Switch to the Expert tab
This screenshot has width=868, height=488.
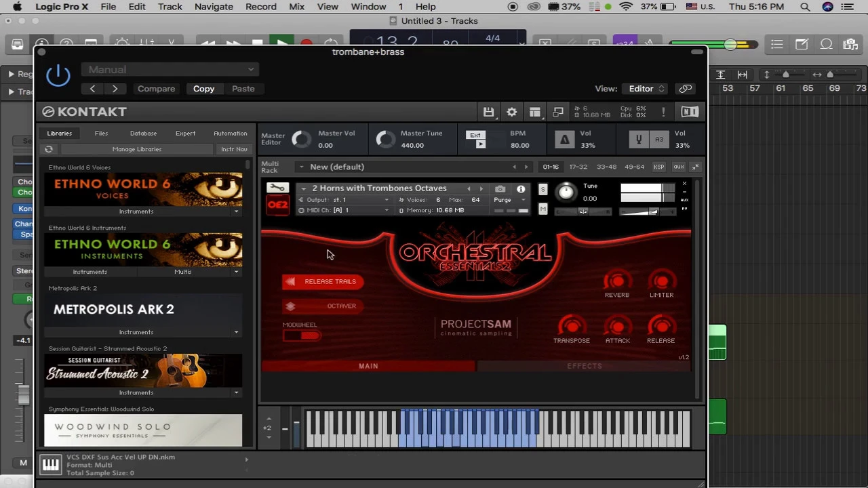point(185,134)
